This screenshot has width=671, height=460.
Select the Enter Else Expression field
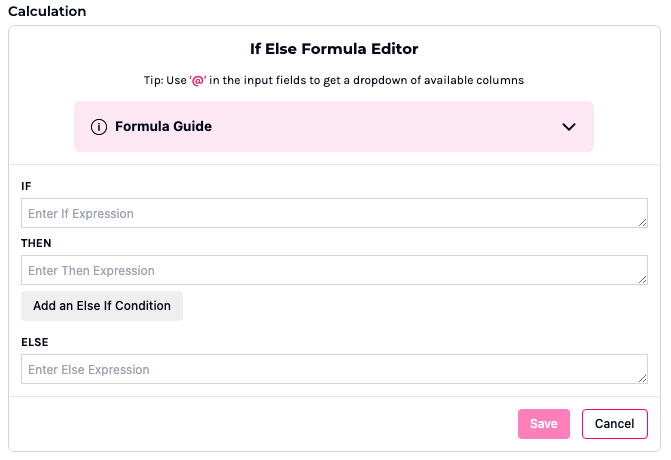(x=333, y=369)
